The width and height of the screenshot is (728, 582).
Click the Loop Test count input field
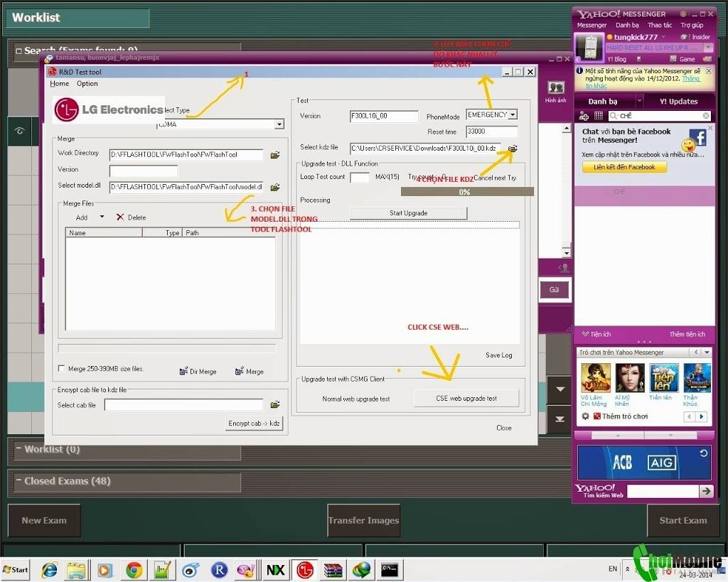(x=359, y=177)
